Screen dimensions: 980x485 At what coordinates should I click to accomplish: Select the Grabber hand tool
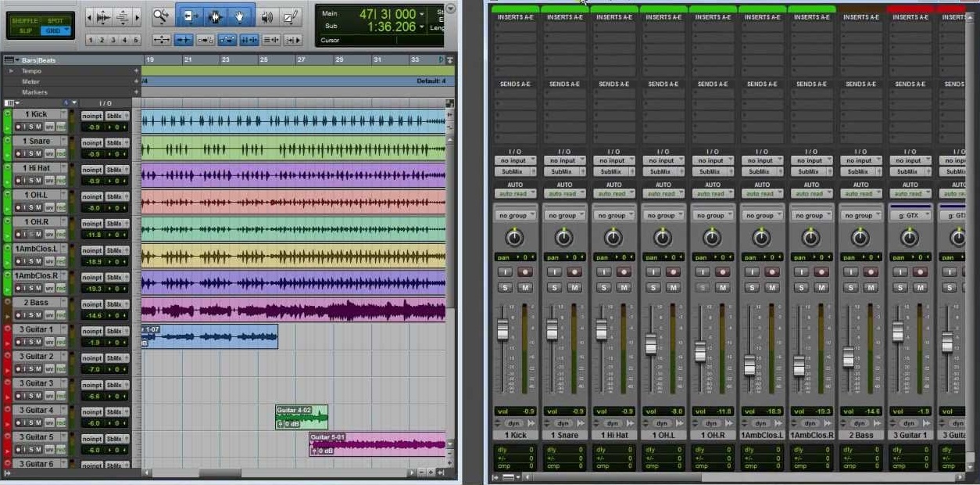click(238, 16)
